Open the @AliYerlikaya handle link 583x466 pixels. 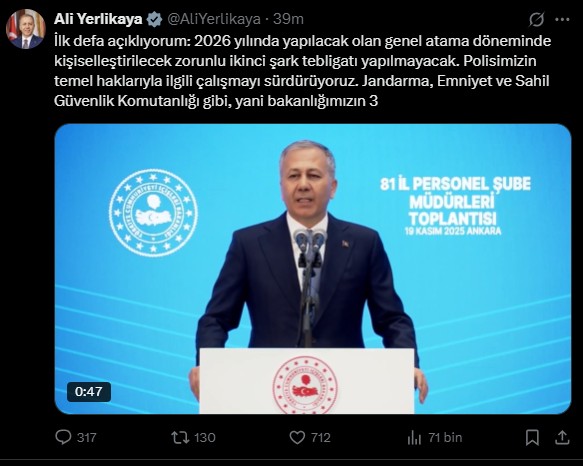pyautogui.click(x=214, y=19)
